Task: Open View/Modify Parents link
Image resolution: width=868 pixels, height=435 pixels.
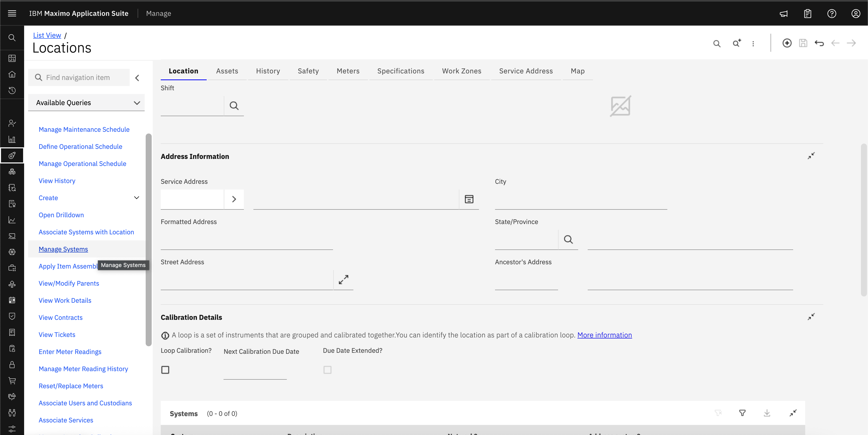Action: [69, 283]
